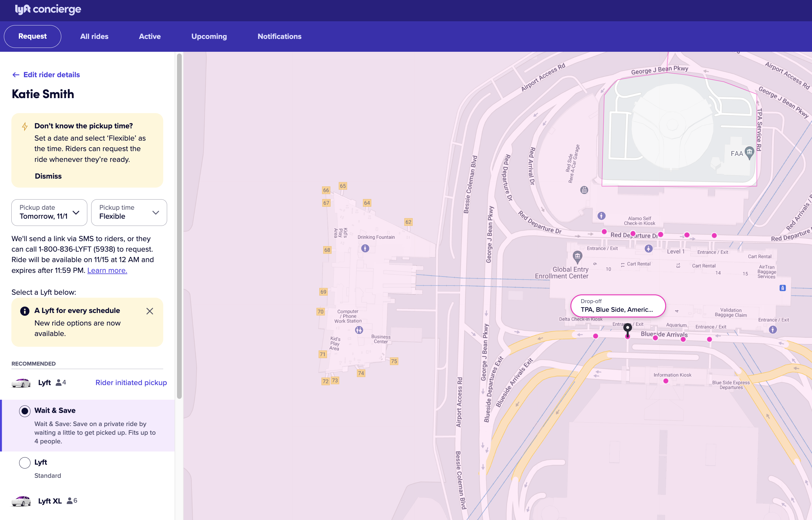Screen dimensions: 812x520
Task: Click the Katie Smith rider name
Action: click(43, 94)
